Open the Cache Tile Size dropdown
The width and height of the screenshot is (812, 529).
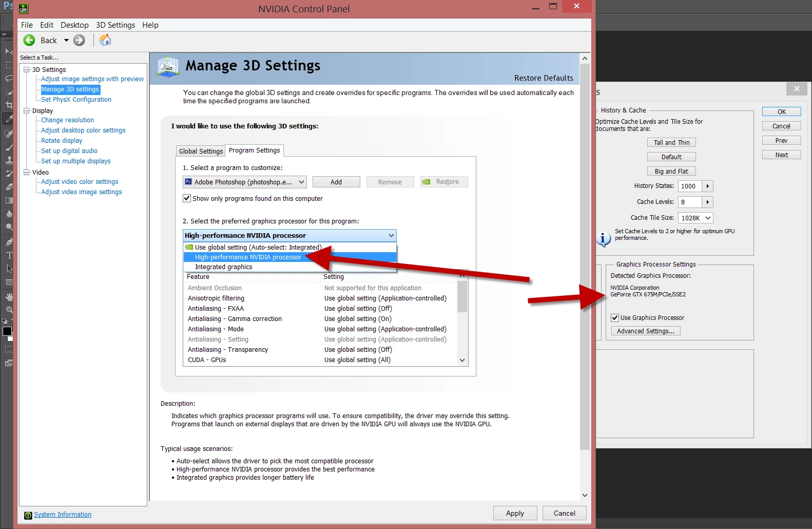(695, 218)
